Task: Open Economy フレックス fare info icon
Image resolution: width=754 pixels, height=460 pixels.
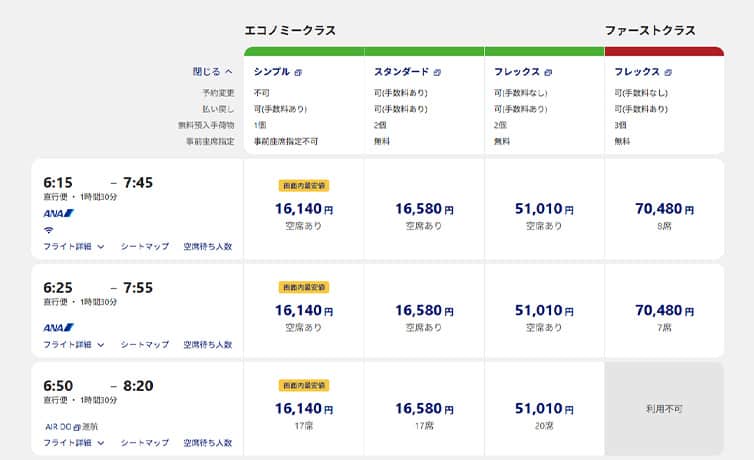Action: 549,73
